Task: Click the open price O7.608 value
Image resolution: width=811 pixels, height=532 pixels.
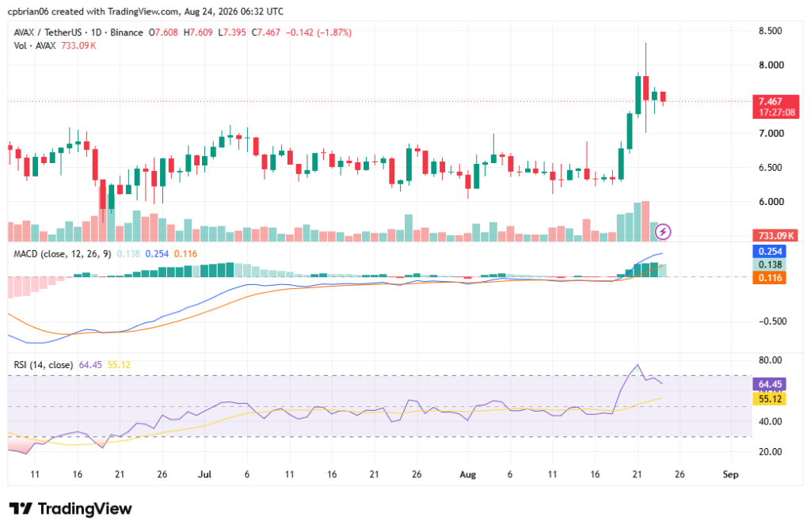Action: coord(163,32)
